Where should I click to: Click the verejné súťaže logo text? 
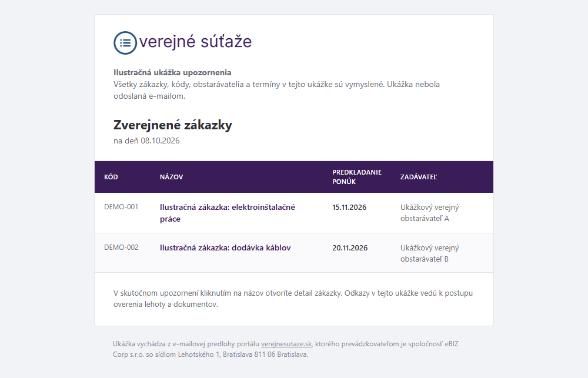pos(195,41)
